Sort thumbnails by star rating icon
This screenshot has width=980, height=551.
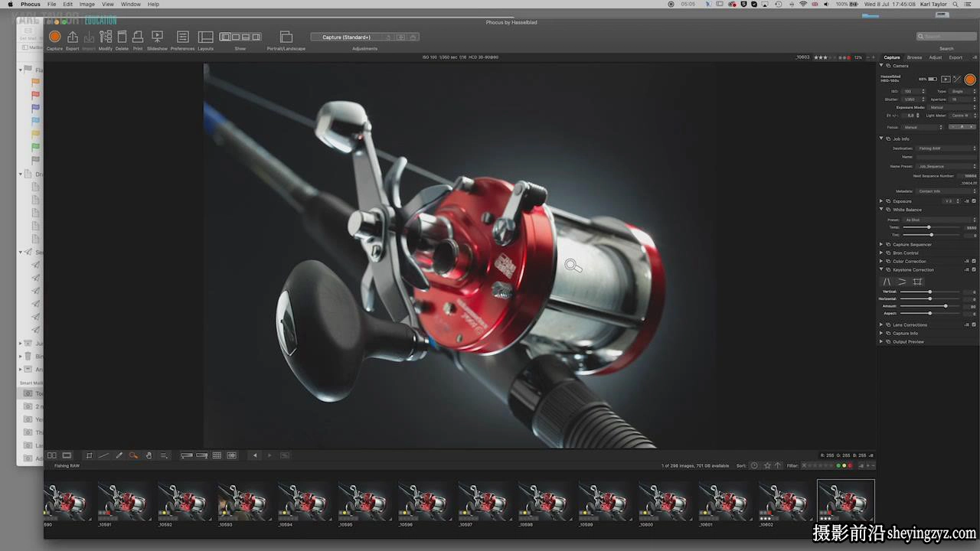(x=767, y=465)
